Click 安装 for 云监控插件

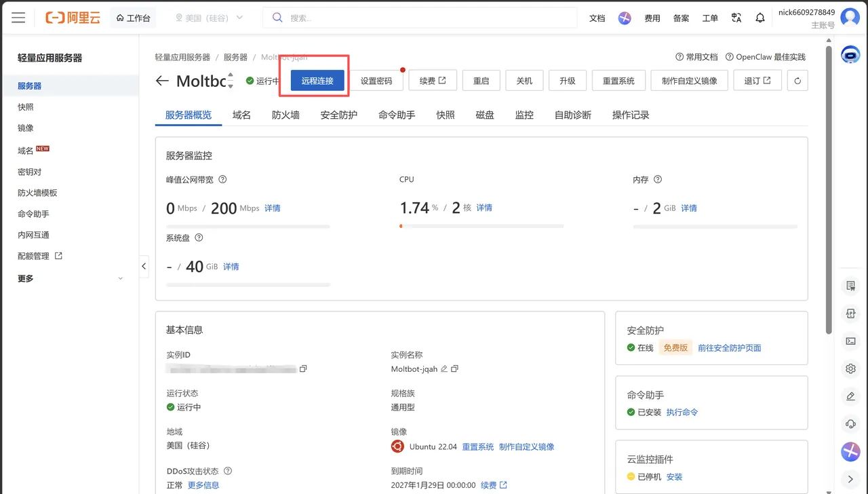(675, 477)
